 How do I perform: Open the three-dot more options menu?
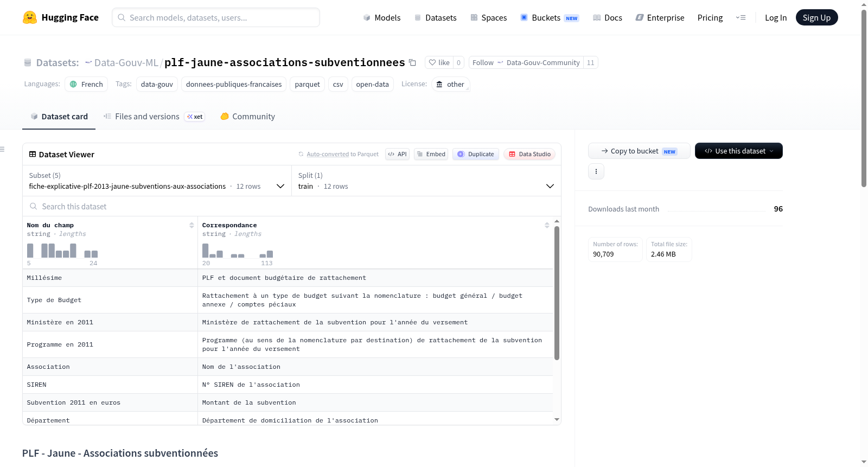596,171
